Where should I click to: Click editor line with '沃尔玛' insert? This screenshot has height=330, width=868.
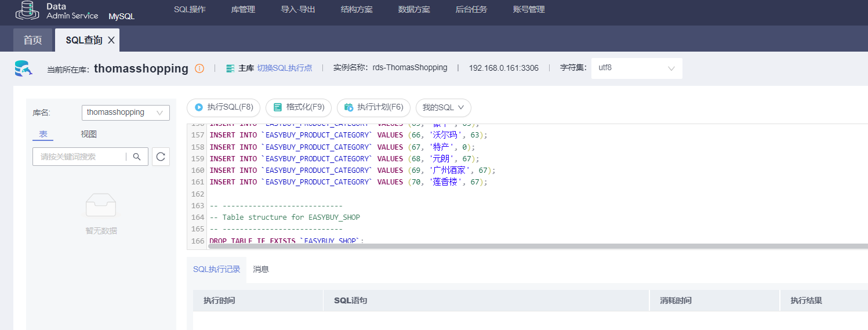(348, 135)
